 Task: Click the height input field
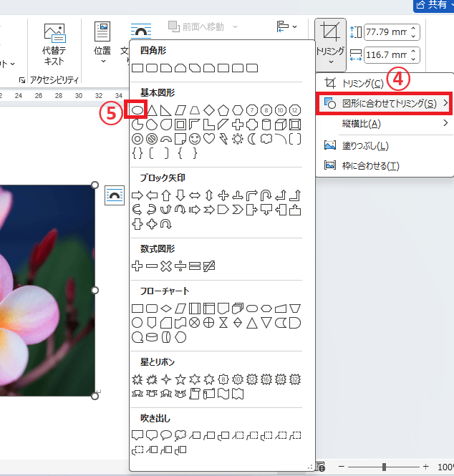pyautogui.click(x=386, y=32)
